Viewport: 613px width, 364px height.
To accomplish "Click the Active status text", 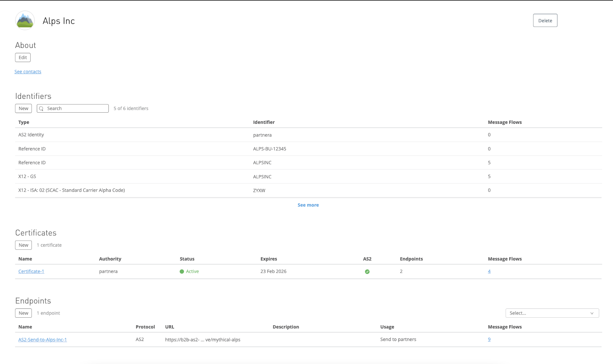I will pos(192,271).
